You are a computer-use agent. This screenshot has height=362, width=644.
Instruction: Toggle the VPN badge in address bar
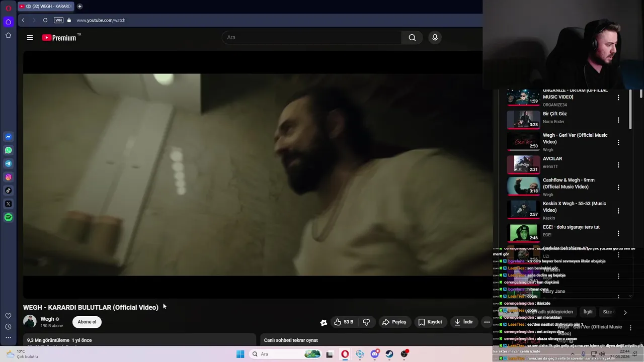tap(58, 20)
